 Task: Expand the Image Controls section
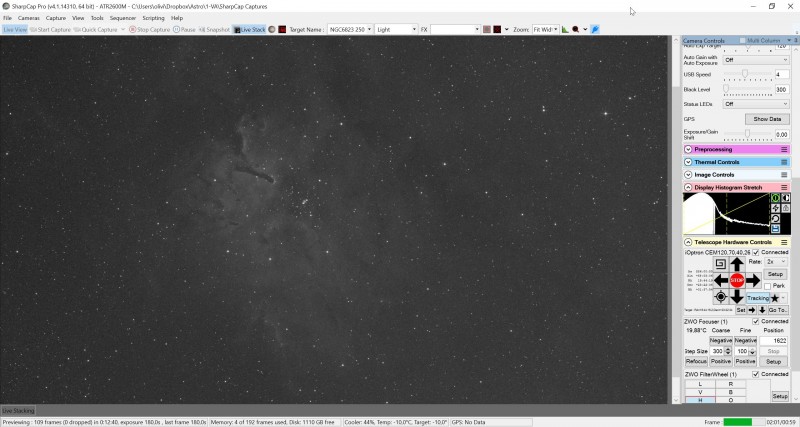pos(688,174)
